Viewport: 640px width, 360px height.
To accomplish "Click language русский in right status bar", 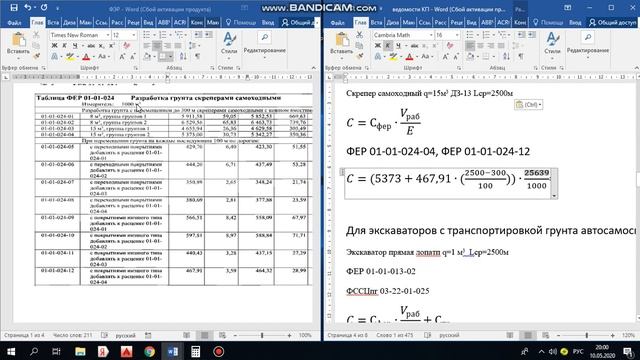I will coord(449,335).
